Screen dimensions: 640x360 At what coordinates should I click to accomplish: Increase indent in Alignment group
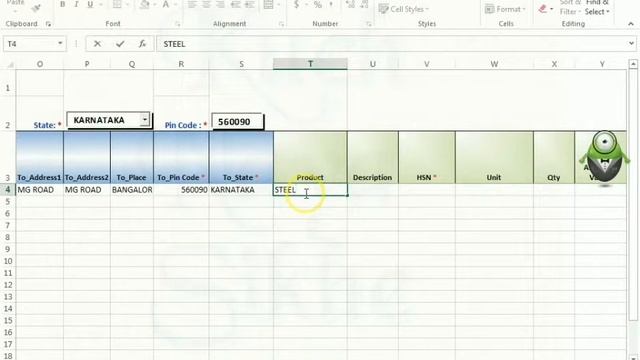coord(249,4)
